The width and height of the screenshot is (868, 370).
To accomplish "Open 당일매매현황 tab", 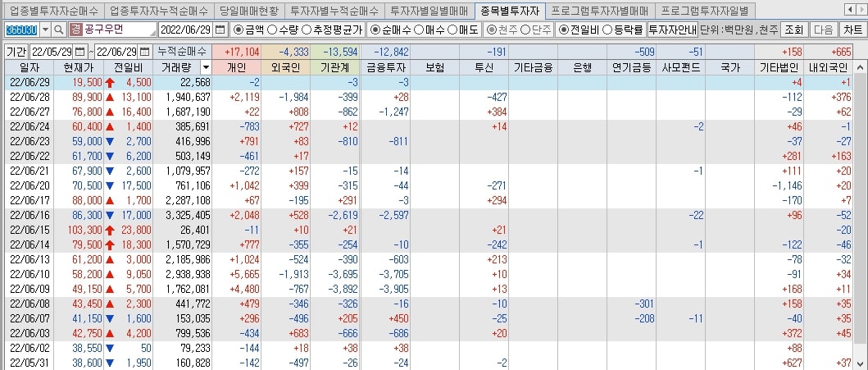I will (249, 11).
